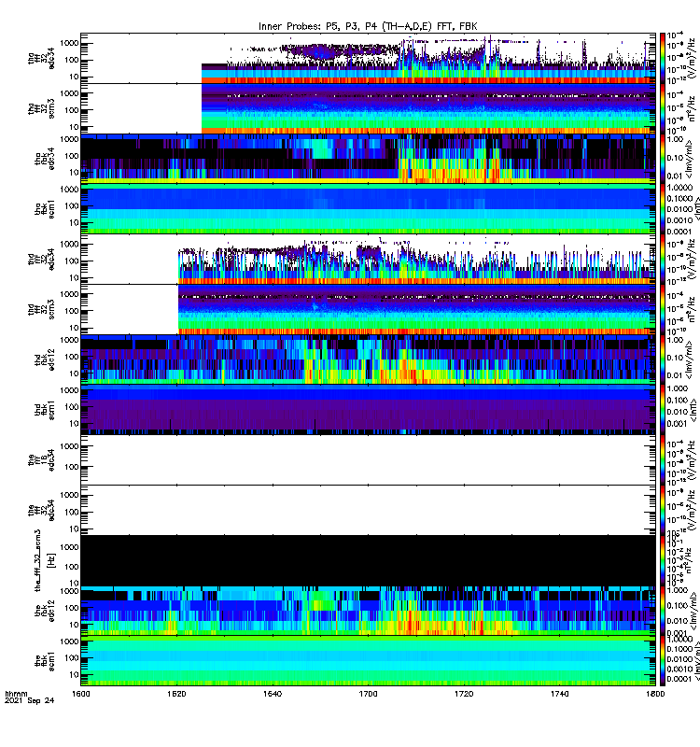
Task: Select the tha fff 32 scm3 spectrogram panel
Action: [368, 108]
